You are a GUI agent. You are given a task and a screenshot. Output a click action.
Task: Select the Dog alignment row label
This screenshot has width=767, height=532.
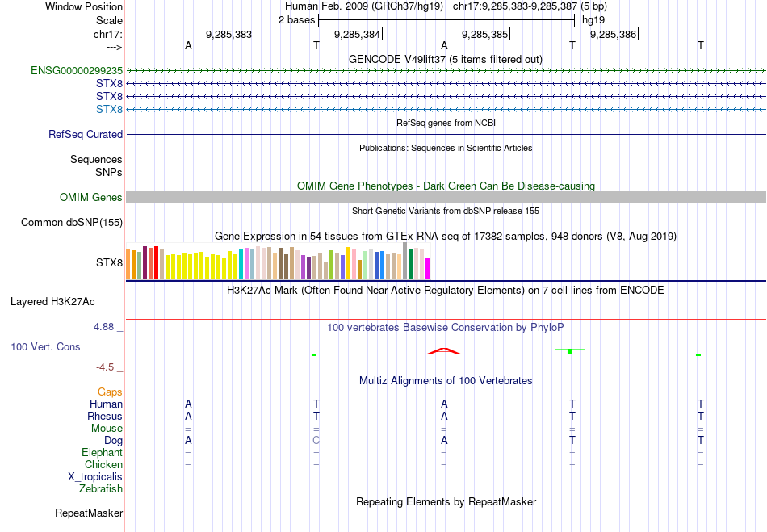coord(113,441)
